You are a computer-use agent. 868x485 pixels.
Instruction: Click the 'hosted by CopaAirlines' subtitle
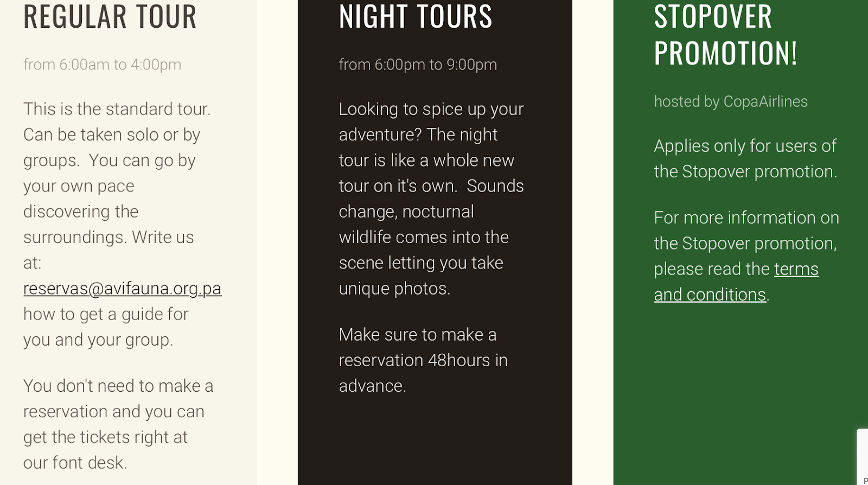tap(731, 101)
